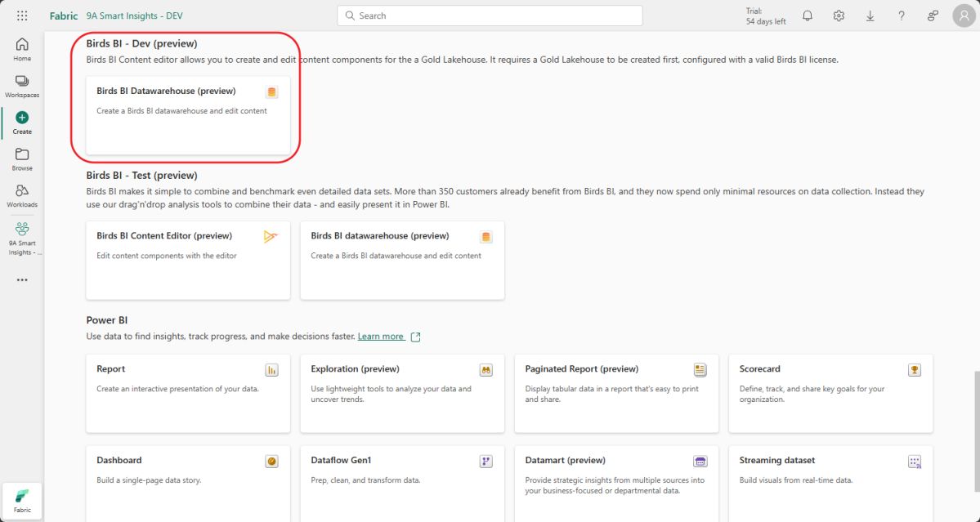Image resolution: width=980 pixels, height=522 pixels.
Task: Open Workloads in the sidebar
Action: click(22, 195)
